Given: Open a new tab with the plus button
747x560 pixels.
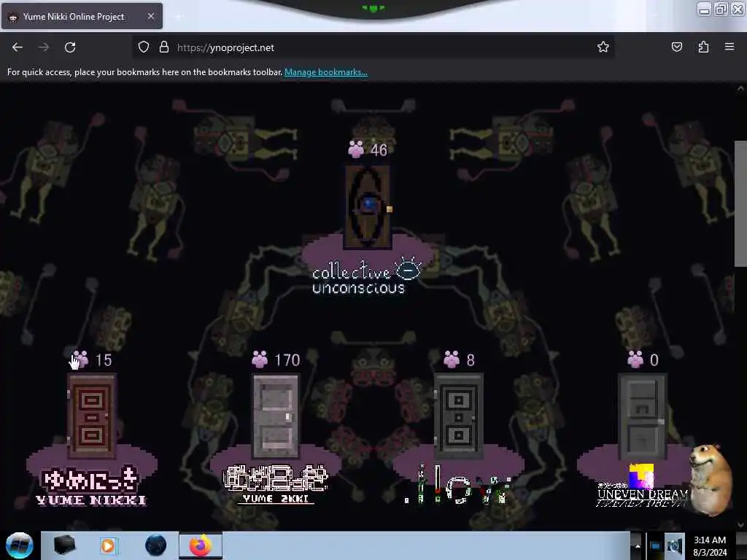Looking at the screenshot, I should pyautogui.click(x=178, y=17).
